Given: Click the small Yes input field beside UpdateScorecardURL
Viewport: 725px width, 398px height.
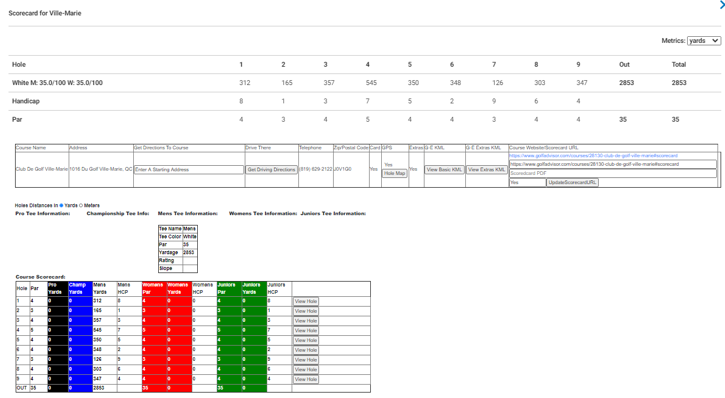Looking at the screenshot, I should (x=528, y=183).
